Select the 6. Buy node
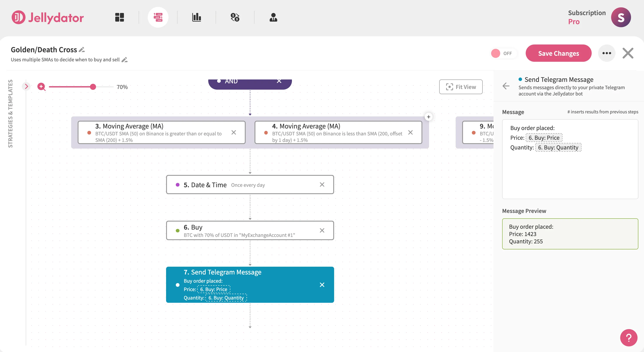The image size is (644, 352). (x=250, y=230)
